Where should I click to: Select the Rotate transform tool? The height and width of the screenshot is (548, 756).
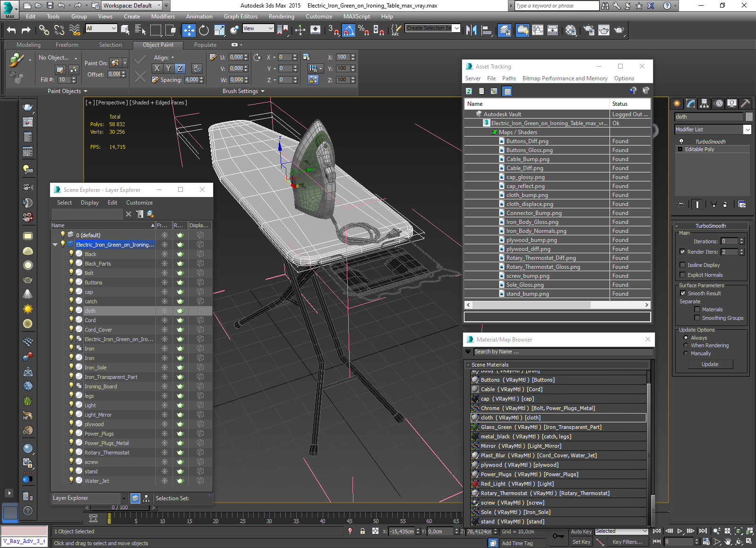pyautogui.click(x=204, y=30)
